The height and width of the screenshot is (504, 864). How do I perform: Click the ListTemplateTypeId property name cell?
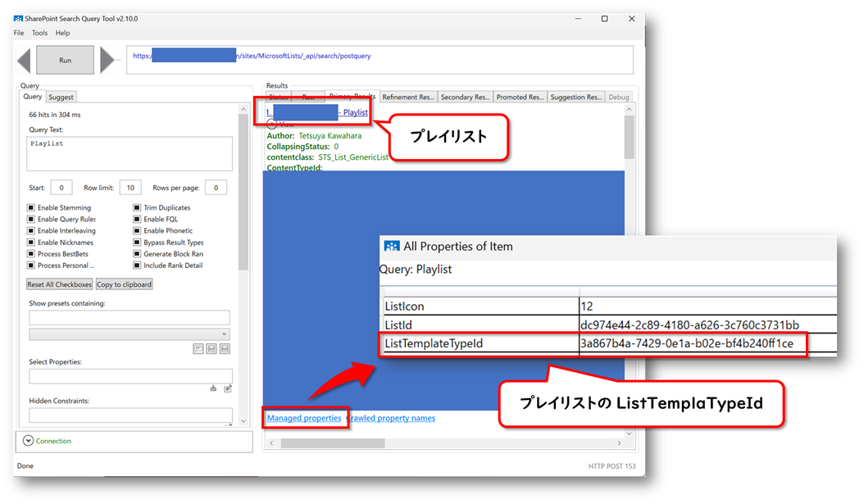pos(481,343)
